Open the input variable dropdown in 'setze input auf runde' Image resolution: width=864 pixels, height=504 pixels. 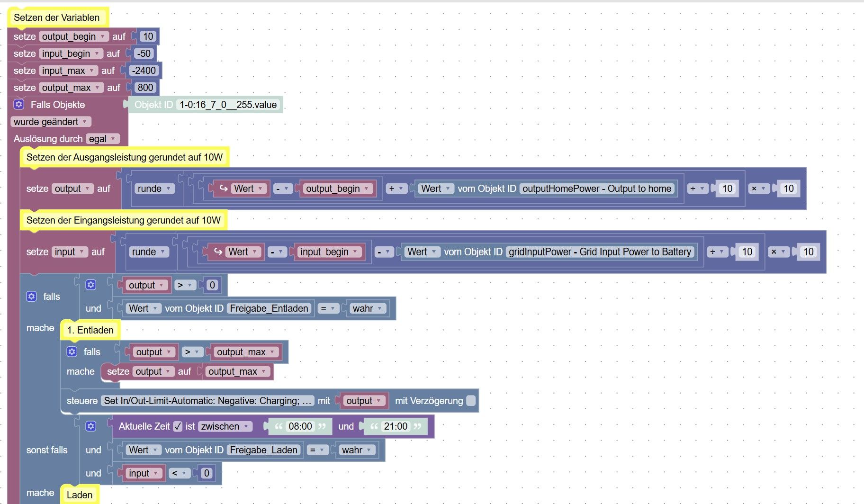[70, 252]
